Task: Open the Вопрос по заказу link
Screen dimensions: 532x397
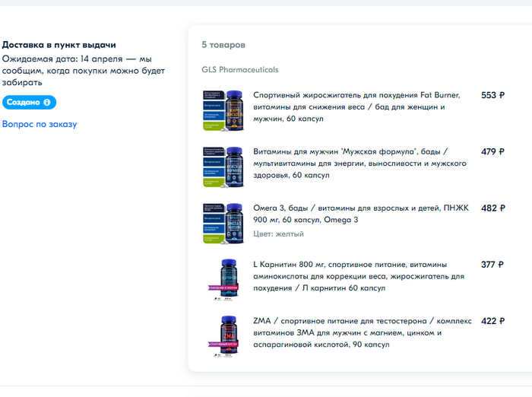Action: (40, 124)
